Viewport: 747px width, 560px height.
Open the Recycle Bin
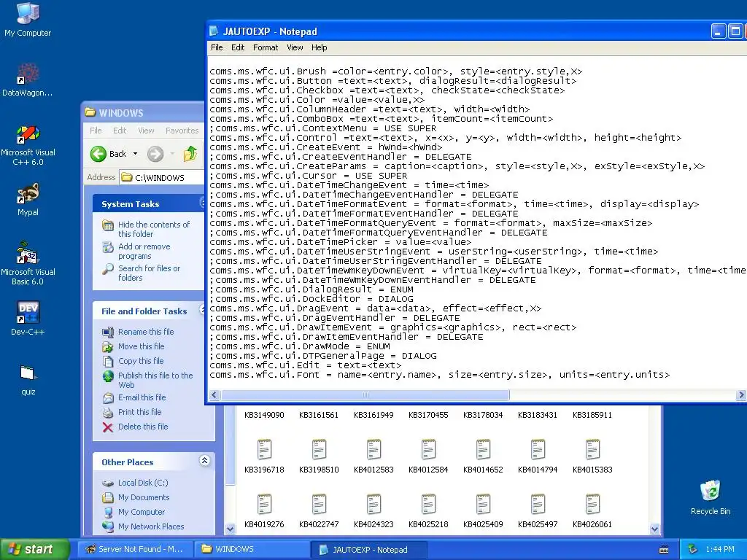pyautogui.click(x=711, y=497)
